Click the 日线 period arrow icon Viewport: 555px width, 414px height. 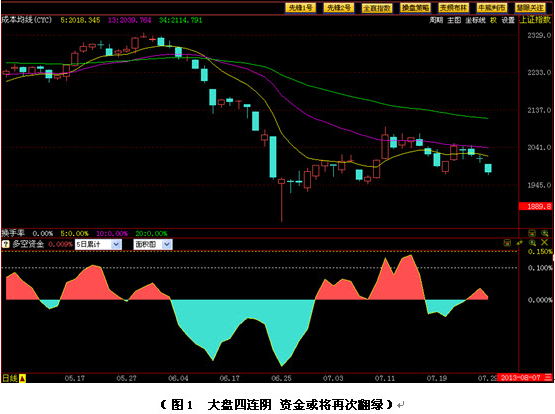pyautogui.click(x=22, y=378)
